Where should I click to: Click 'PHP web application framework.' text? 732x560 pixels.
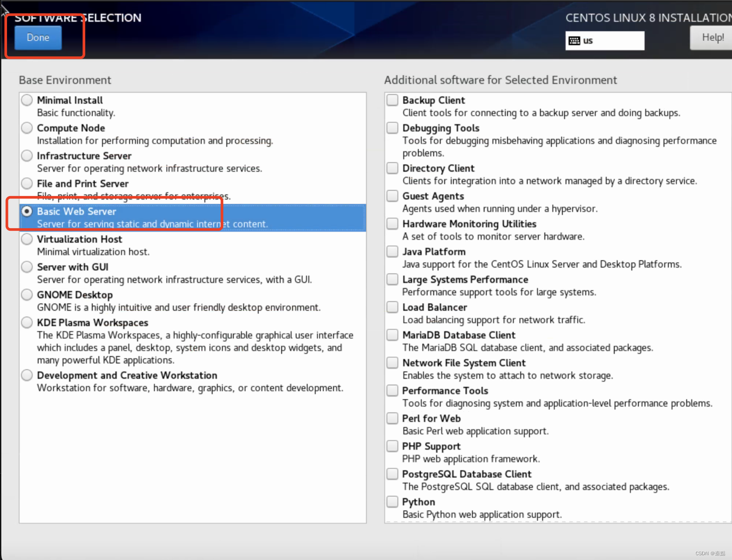[x=471, y=459]
